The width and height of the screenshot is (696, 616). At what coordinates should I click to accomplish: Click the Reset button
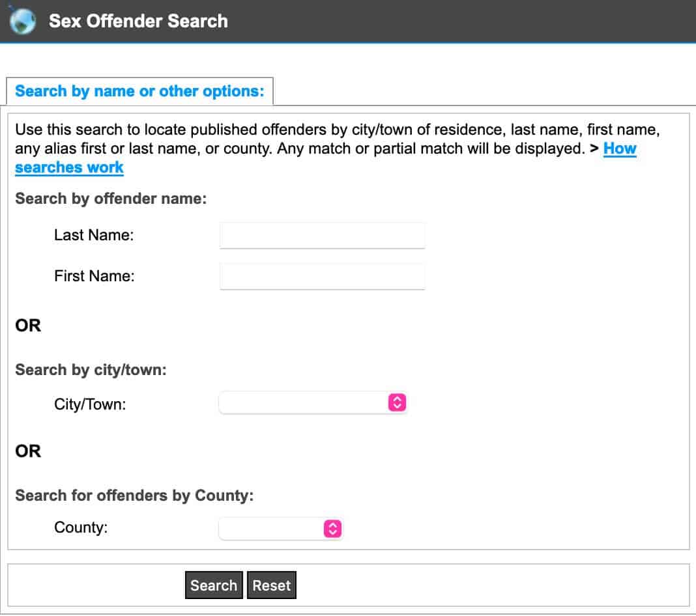click(272, 585)
